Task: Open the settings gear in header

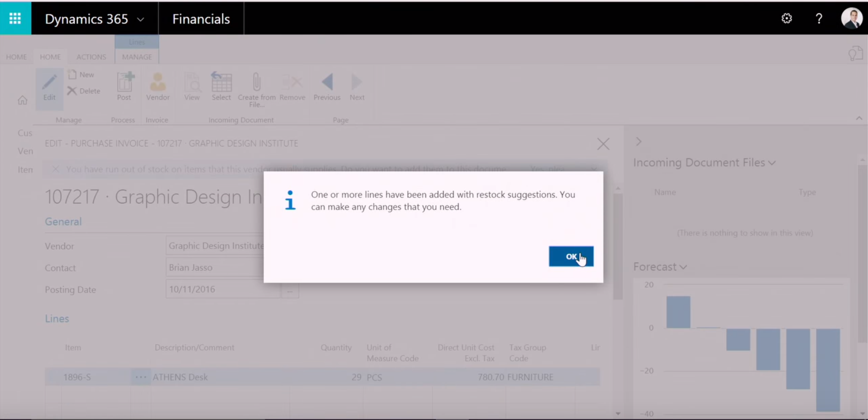Action: pos(786,19)
